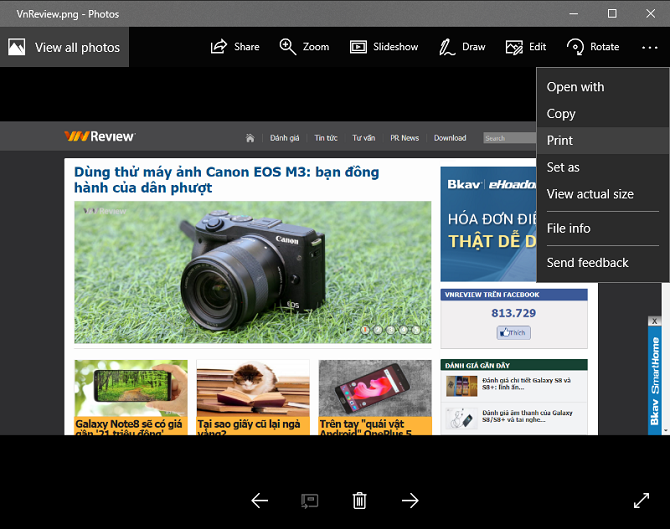Viewport: 670px width, 529px height.
Task: Go to the next photo arrow
Action: 410,501
